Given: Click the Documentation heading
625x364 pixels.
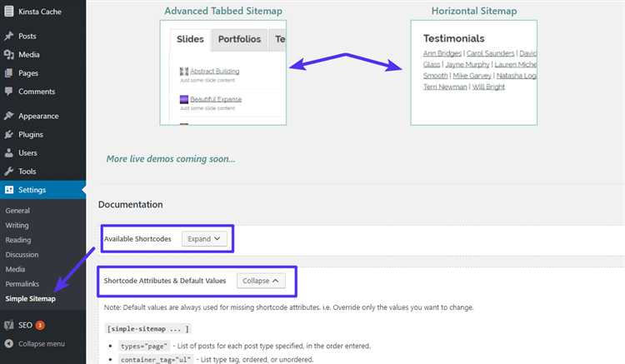Looking at the screenshot, I should 130,204.
